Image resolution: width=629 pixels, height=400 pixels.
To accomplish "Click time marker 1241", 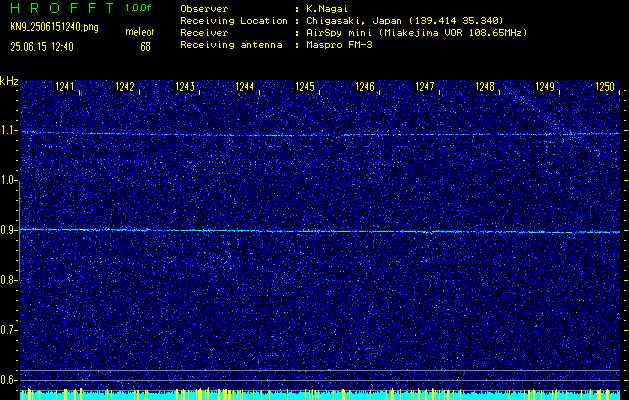I will click(x=65, y=87).
